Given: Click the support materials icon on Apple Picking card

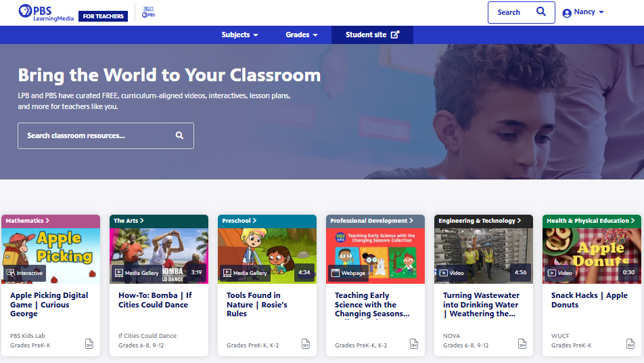Looking at the screenshot, I should click(89, 344).
